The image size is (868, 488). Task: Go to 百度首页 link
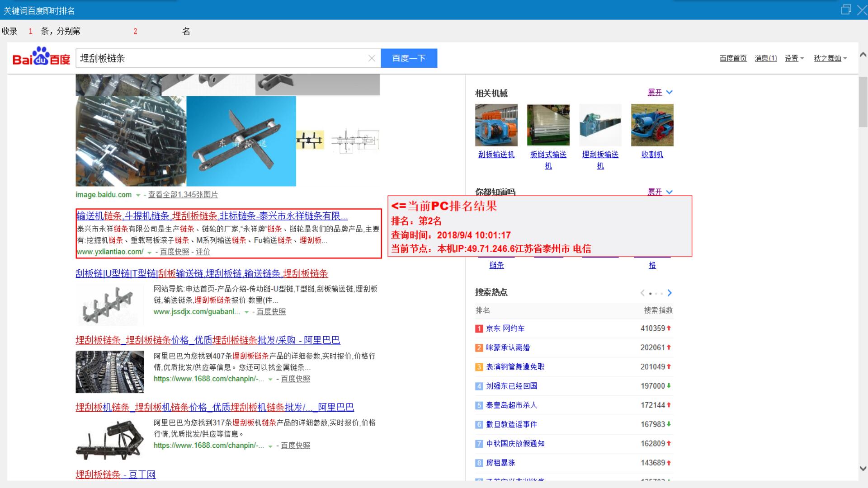[733, 58]
